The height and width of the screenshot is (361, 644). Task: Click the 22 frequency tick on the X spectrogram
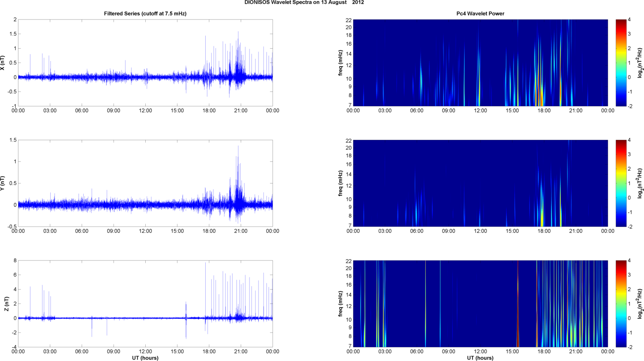349,20
